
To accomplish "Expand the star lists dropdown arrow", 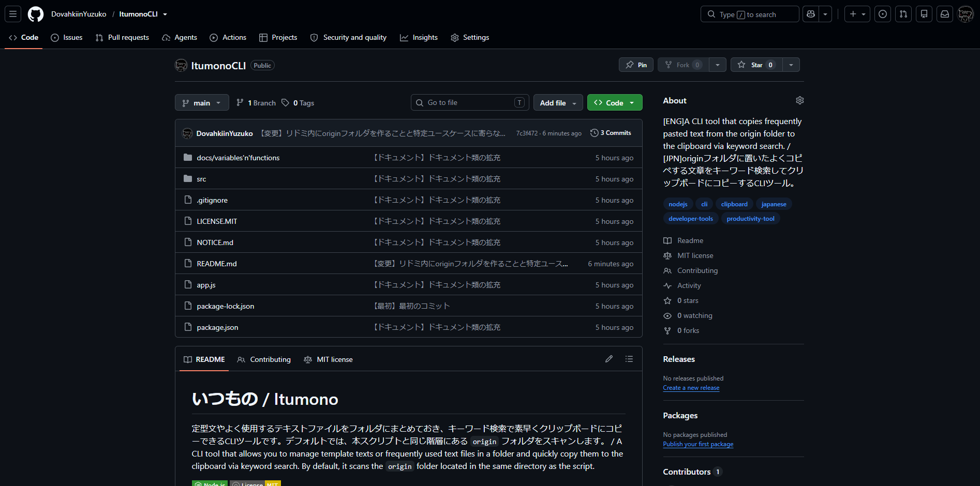I will [x=791, y=65].
